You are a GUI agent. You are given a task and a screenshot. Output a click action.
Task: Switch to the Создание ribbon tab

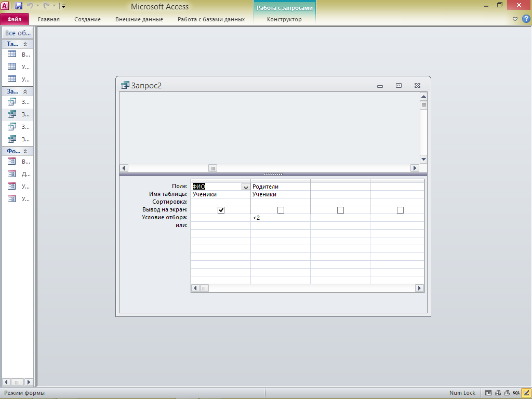pyautogui.click(x=87, y=19)
